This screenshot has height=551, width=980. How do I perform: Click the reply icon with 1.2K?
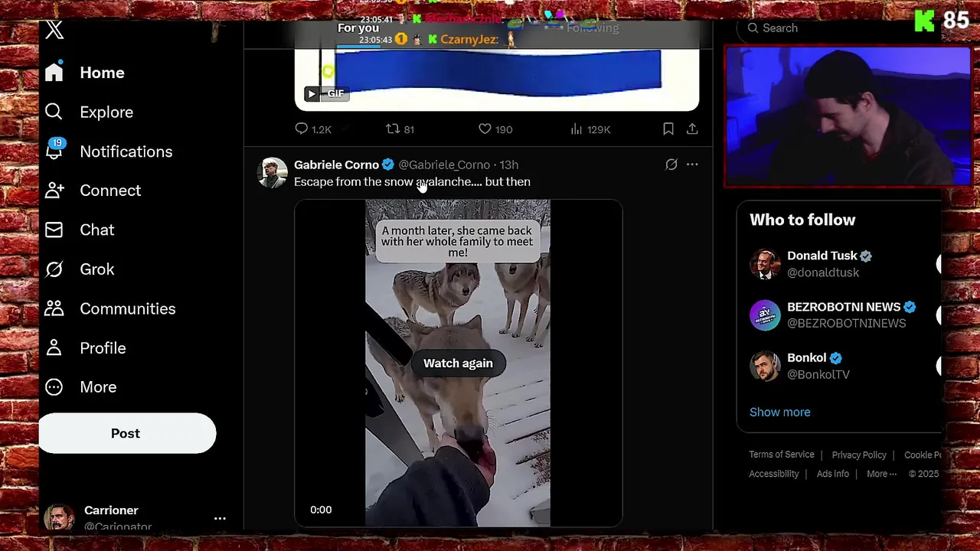point(302,129)
